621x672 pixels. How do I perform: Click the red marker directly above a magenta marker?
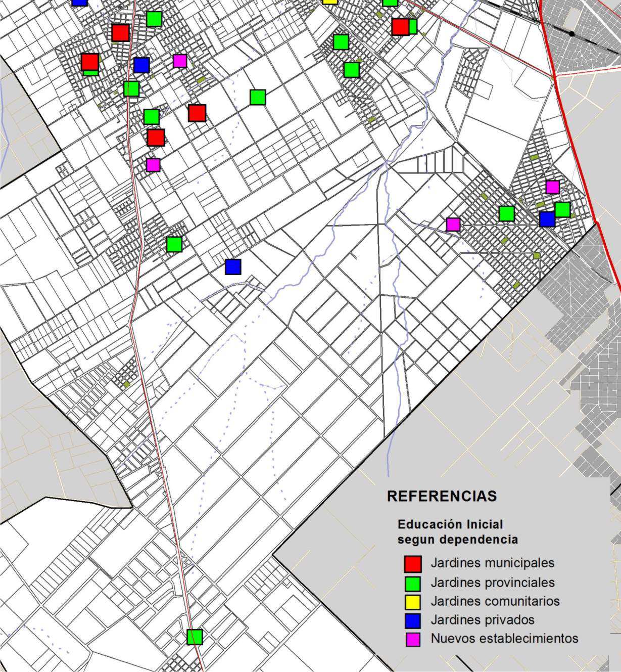pyautogui.click(x=156, y=138)
